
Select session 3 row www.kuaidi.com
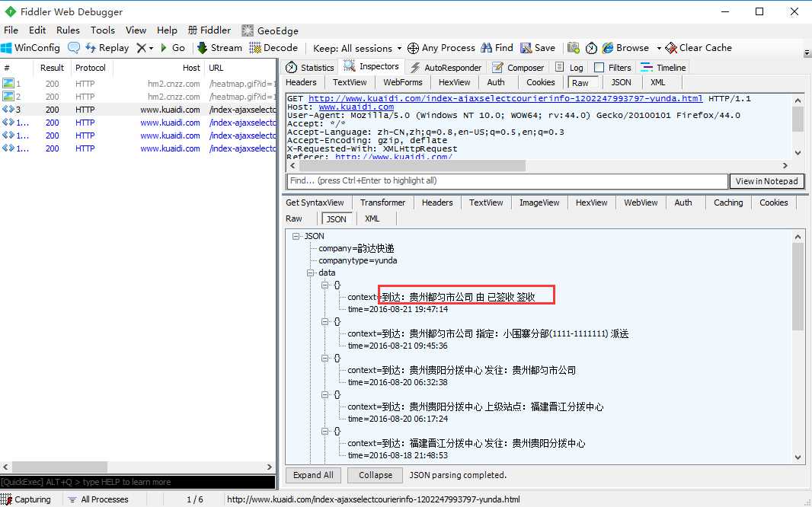pyautogui.click(x=139, y=110)
